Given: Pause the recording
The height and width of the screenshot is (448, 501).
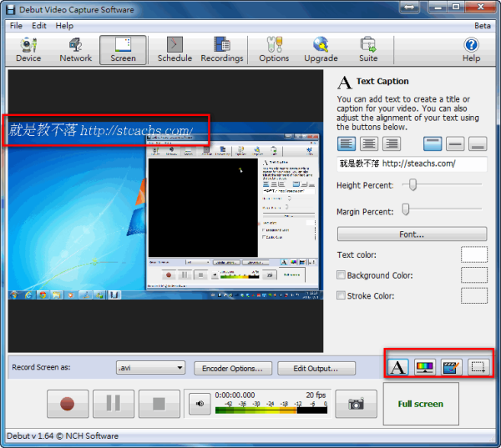Looking at the screenshot, I should pos(114,404).
